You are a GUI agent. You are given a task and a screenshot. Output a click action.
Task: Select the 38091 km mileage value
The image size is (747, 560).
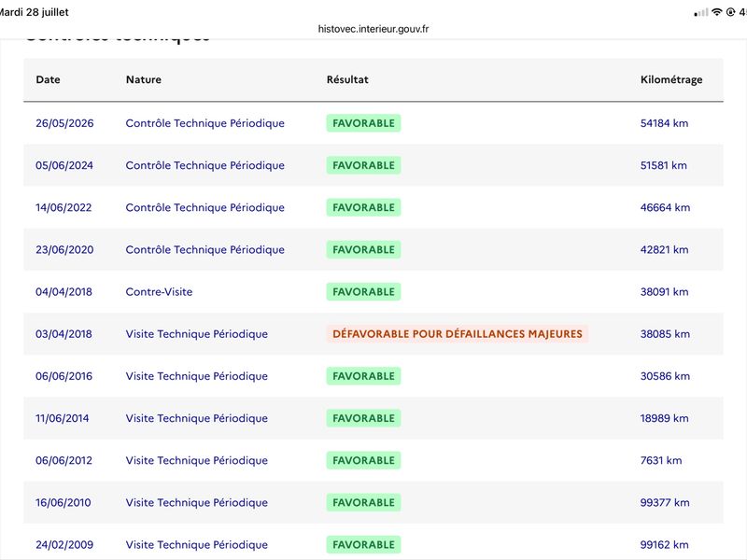pyautogui.click(x=664, y=291)
